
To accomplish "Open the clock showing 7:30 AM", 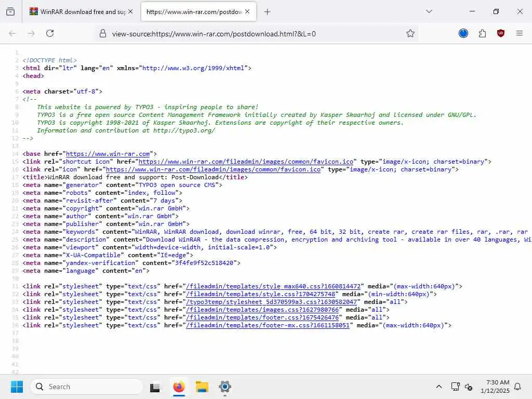I will click(495, 387).
